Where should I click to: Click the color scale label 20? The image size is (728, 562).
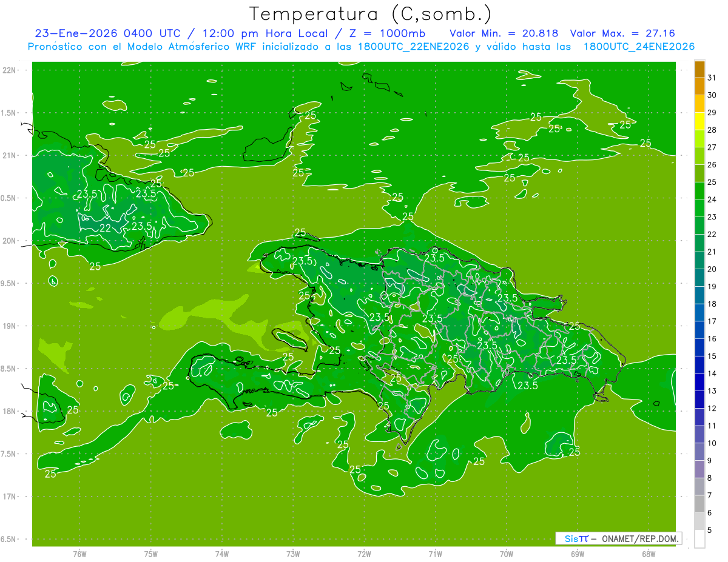point(712,269)
